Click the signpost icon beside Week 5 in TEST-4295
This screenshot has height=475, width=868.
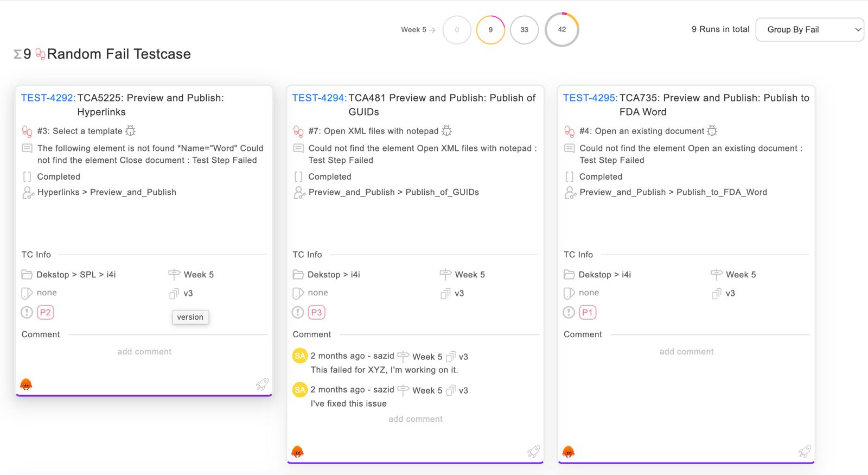pyautogui.click(x=716, y=275)
